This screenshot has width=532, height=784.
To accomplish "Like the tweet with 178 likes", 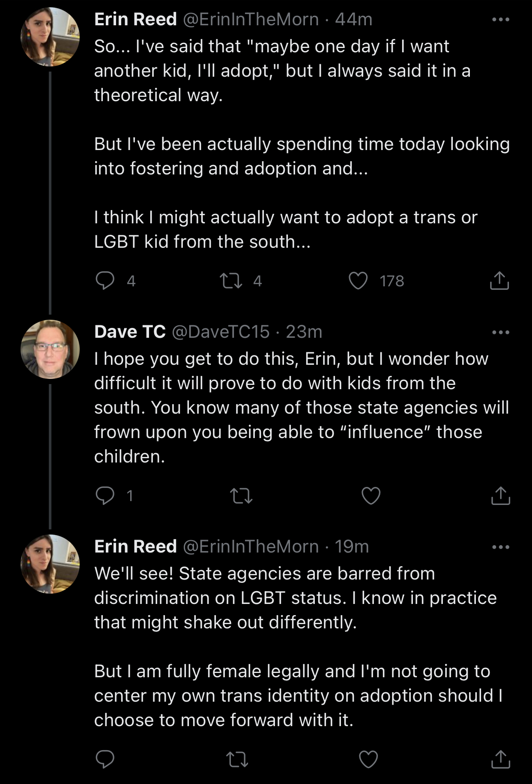I will click(x=358, y=281).
